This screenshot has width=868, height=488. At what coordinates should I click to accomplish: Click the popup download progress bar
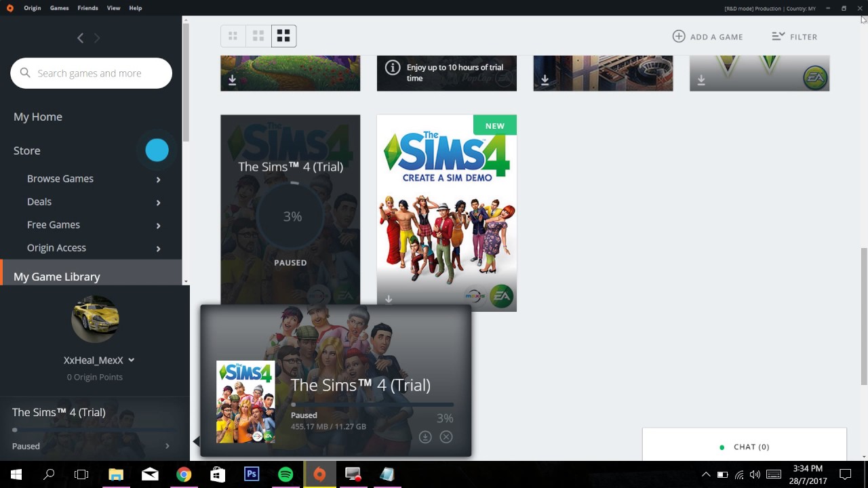click(372, 405)
